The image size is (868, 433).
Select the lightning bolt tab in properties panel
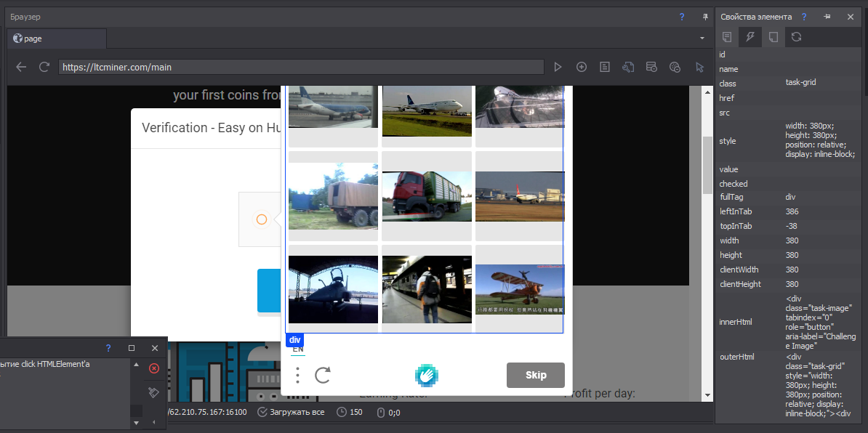point(750,37)
